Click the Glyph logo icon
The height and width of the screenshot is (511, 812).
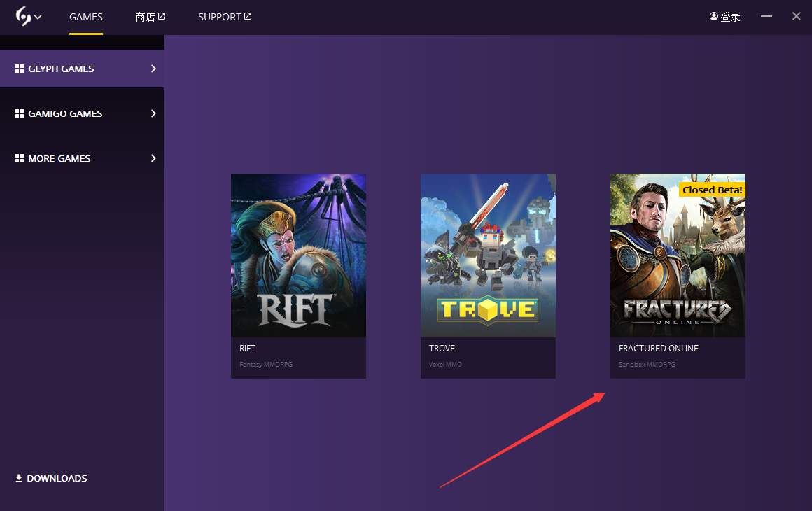tap(23, 16)
